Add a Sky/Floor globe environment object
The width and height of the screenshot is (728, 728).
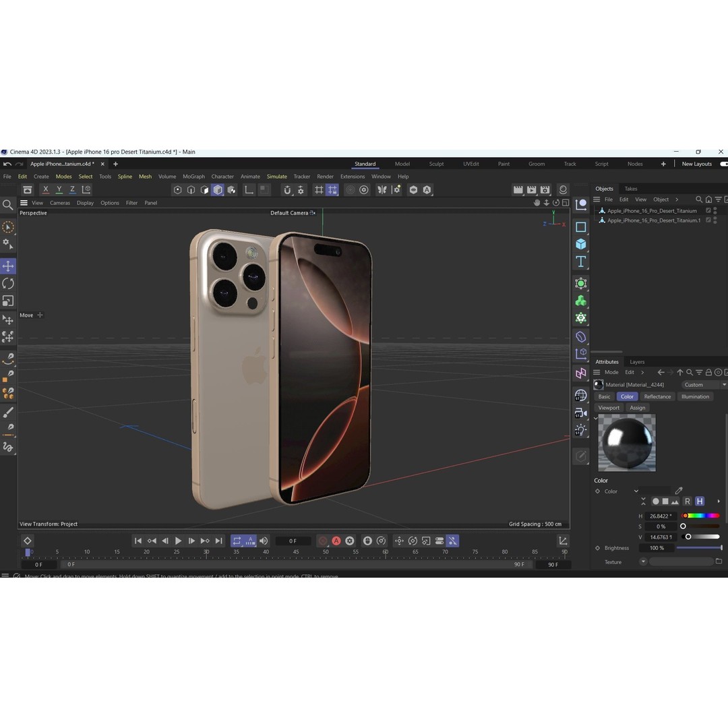(x=580, y=396)
